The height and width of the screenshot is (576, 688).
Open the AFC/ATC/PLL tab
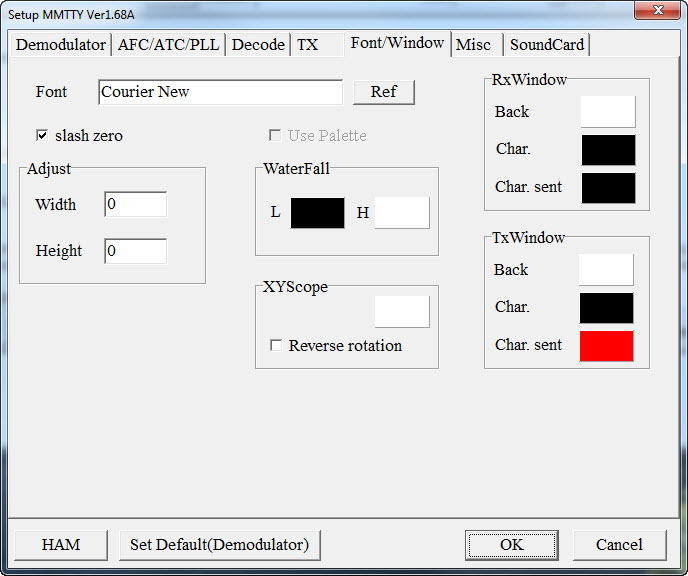[x=168, y=45]
